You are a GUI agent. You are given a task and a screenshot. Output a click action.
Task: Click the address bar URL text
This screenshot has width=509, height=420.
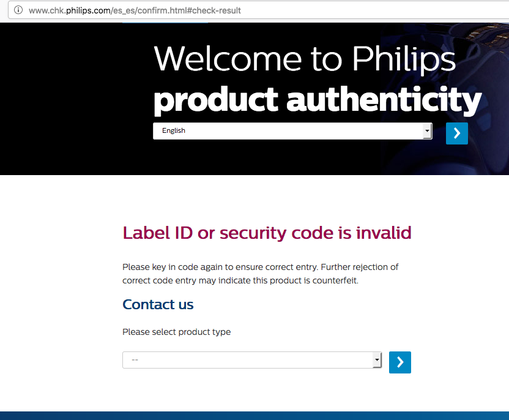[x=135, y=10]
